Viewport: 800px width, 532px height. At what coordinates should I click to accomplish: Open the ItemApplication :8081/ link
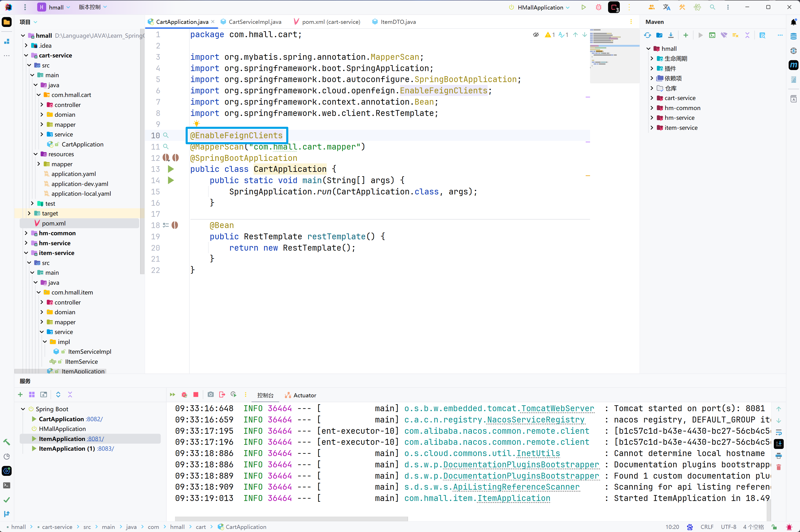point(95,439)
